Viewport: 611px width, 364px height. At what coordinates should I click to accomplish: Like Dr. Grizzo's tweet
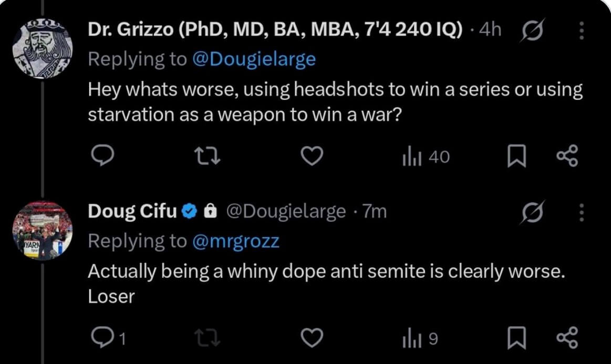pos(312,157)
